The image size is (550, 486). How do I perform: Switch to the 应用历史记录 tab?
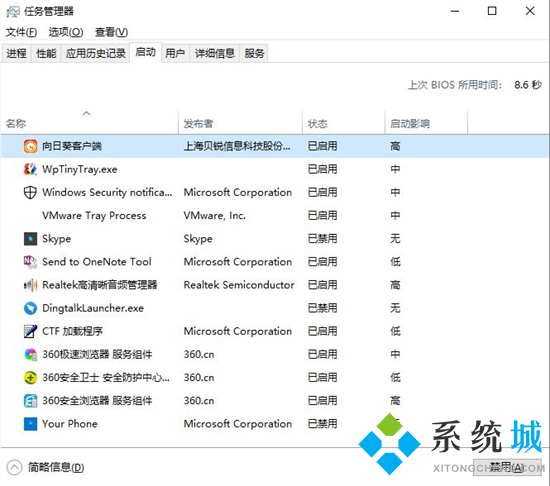(x=96, y=53)
